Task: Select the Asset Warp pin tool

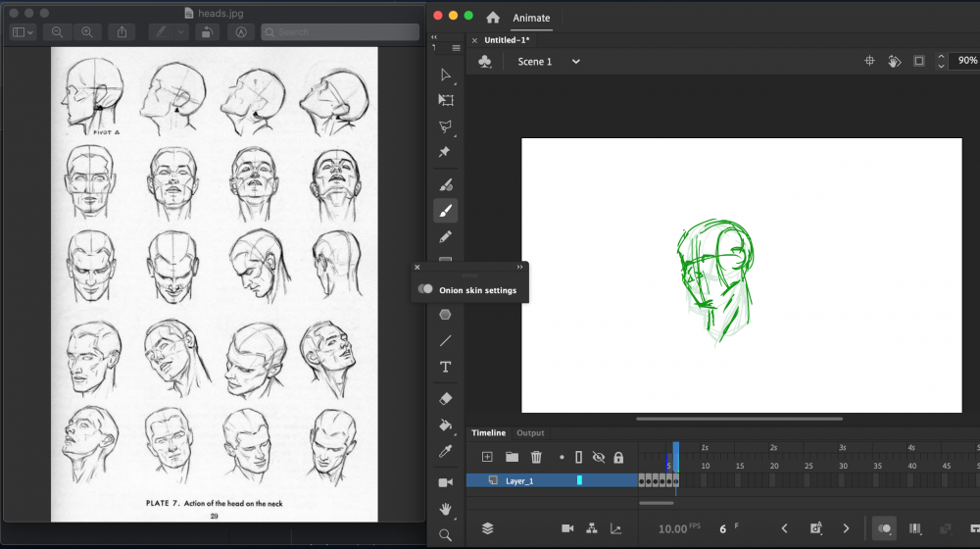Action: tap(445, 152)
